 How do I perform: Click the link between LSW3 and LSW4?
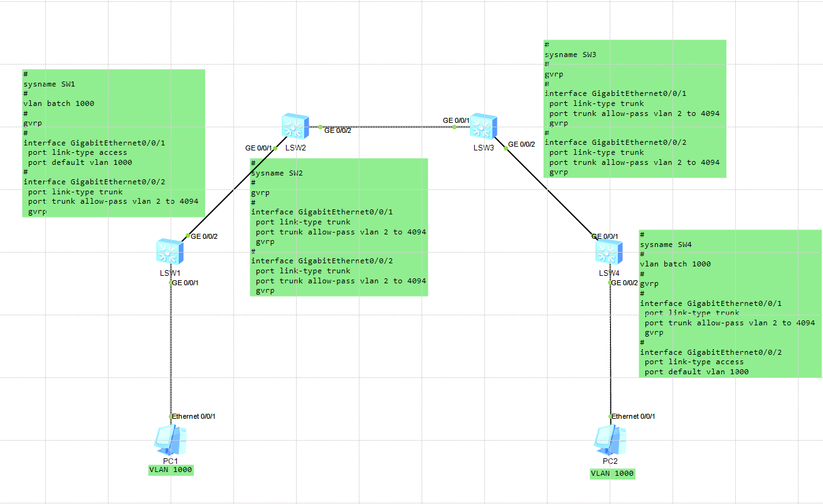click(x=546, y=188)
